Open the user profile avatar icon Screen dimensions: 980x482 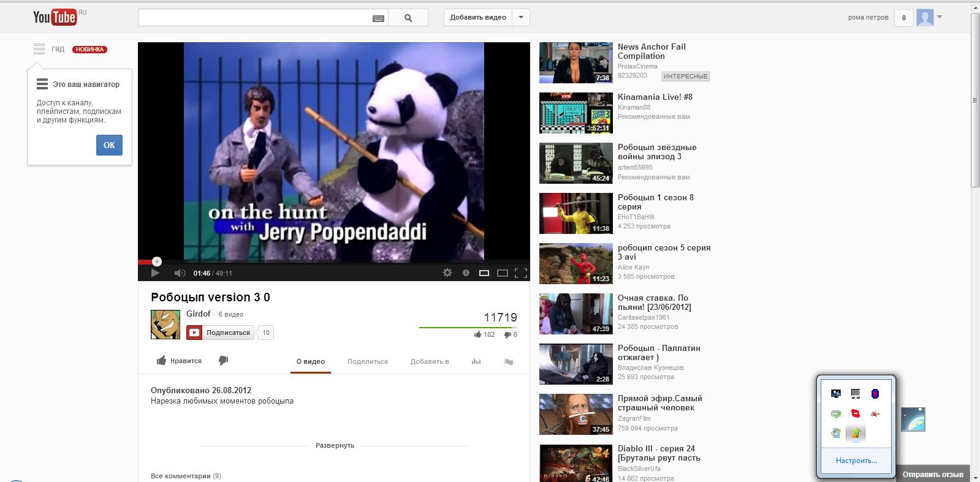click(x=925, y=18)
